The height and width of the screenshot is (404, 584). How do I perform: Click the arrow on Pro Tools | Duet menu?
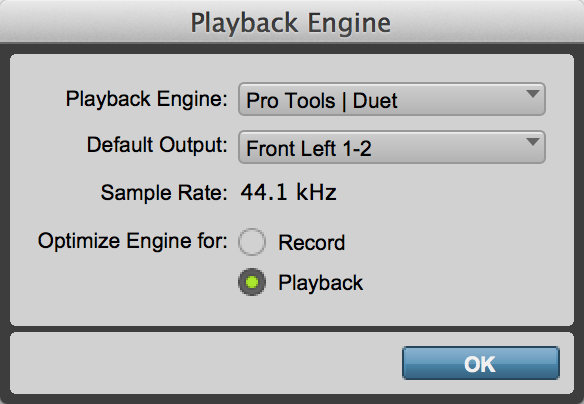click(x=533, y=94)
